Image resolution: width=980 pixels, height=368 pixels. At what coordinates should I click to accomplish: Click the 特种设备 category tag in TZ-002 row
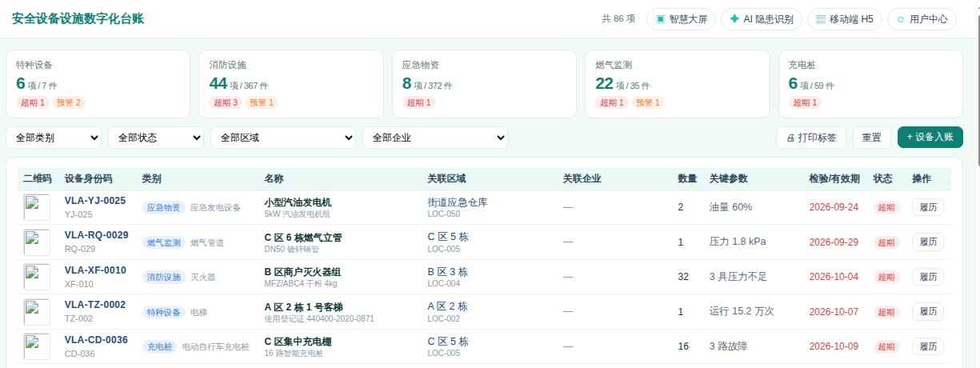click(x=164, y=312)
